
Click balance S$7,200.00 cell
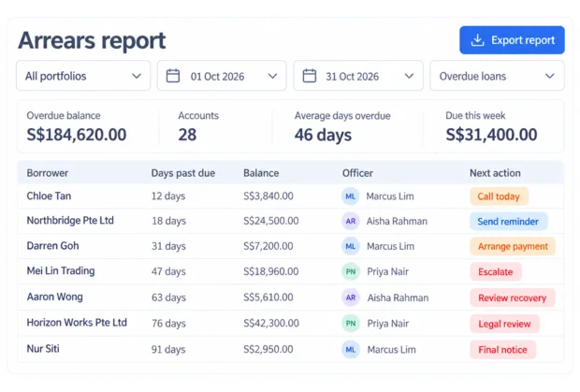click(268, 246)
